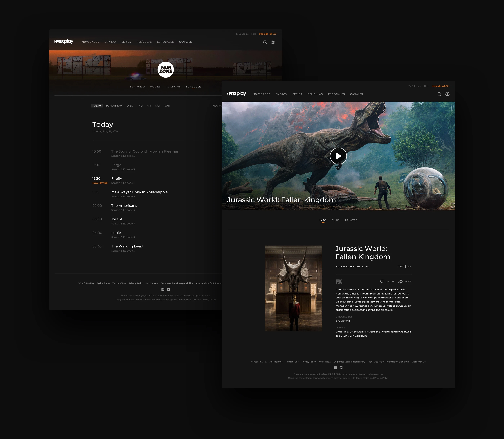Open FoxPlay's Facebook page
Viewport: 504px width, 439px height.
point(335,368)
